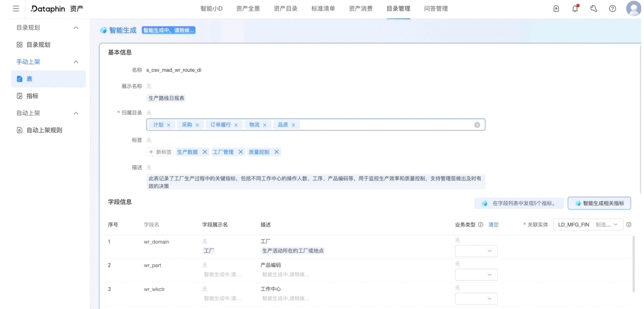Open the help question-mark icon

613,9
